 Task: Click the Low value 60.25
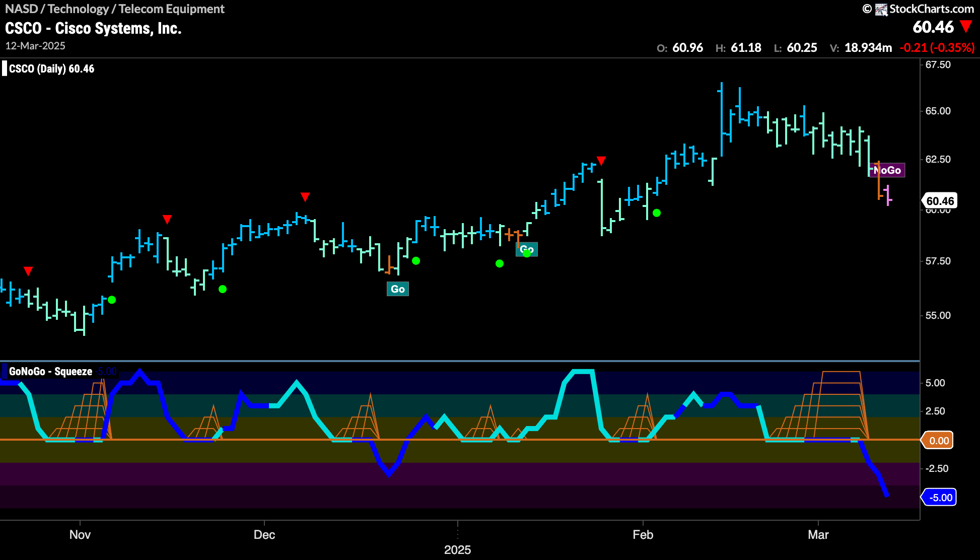coord(802,48)
